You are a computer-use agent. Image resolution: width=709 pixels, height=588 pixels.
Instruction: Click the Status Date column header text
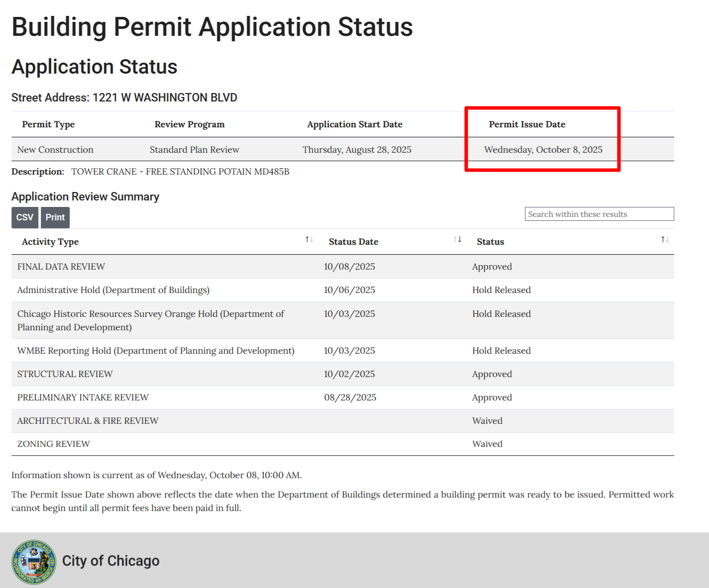click(x=353, y=242)
